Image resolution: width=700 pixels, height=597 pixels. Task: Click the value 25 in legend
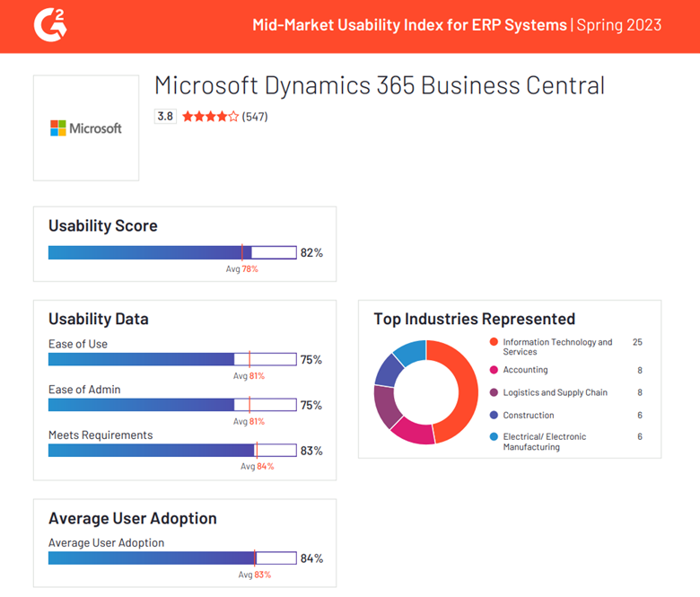pos(637,342)
